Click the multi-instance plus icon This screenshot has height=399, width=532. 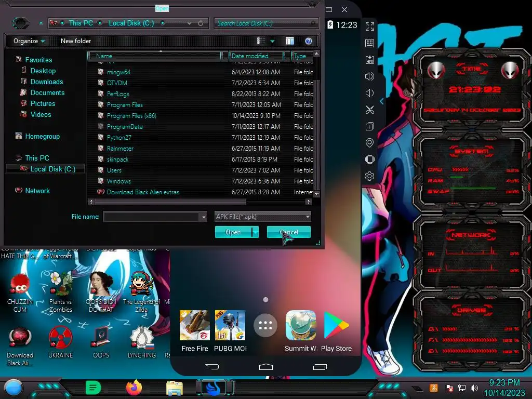point(370,126)
